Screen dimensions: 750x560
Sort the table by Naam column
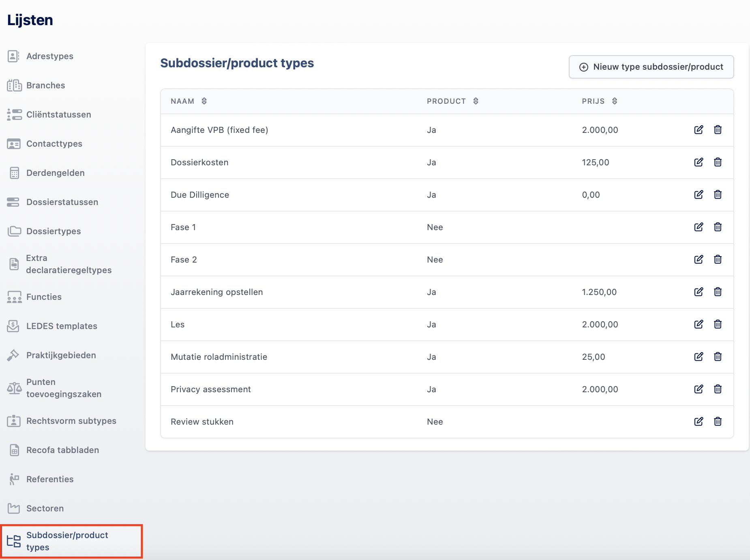point(204,101)
